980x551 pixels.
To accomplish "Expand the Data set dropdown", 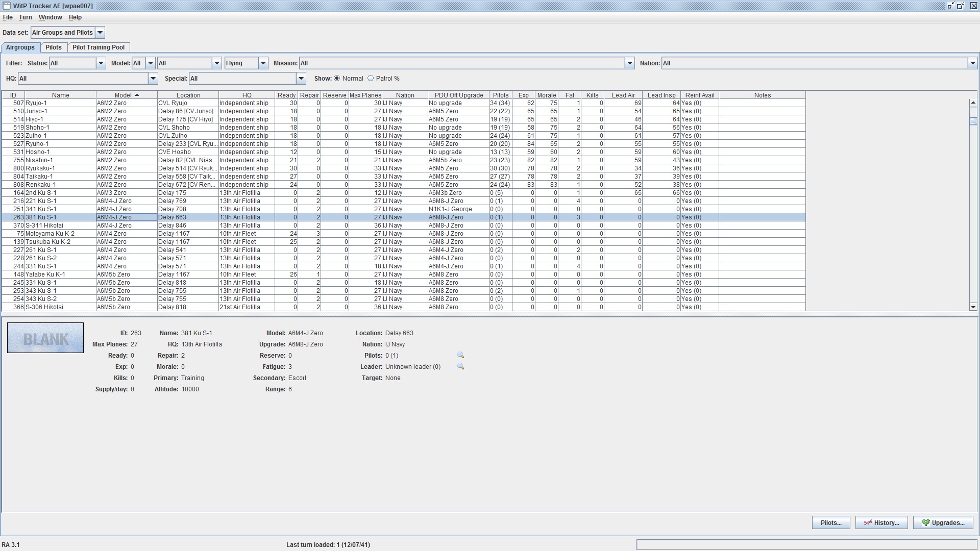I will 100,32.
